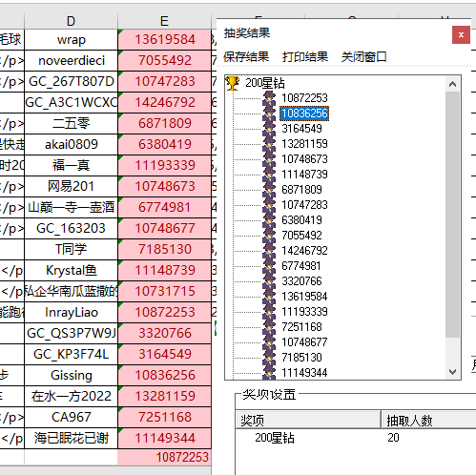Click the winner icon next to 3320766
Viewport: 476px width, 475px height.
[x=269, y=281]
